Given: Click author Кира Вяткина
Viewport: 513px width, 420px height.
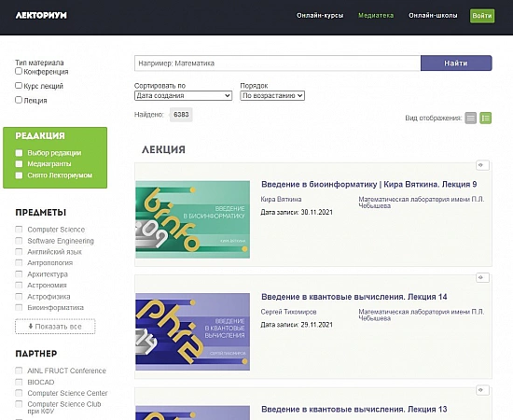Looking at the screenshot, I should pyautogui.click(x=281, y=200).
